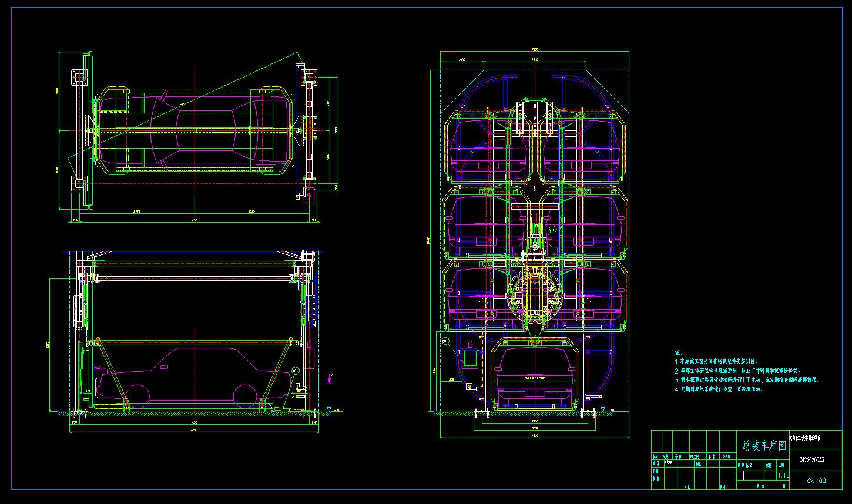The width and height of the screenshot is (852, 504).
Task: Click the sheet code CK-00
Action: click(x=816, y=481)
